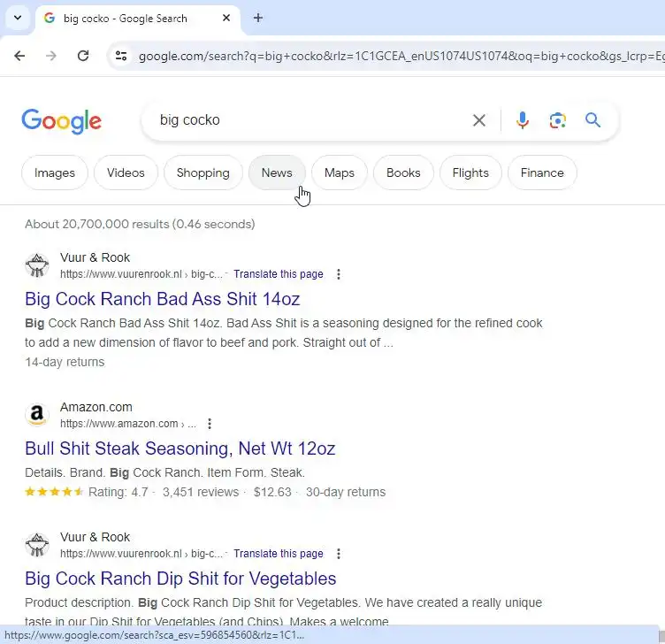Reload the current page
665x644 pixels.
click(x=83, y=56)
